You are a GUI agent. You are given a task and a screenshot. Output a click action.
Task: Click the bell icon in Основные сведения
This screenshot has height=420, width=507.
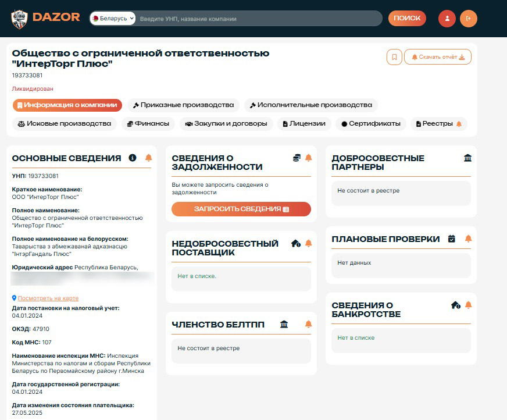tap(148, 158)
